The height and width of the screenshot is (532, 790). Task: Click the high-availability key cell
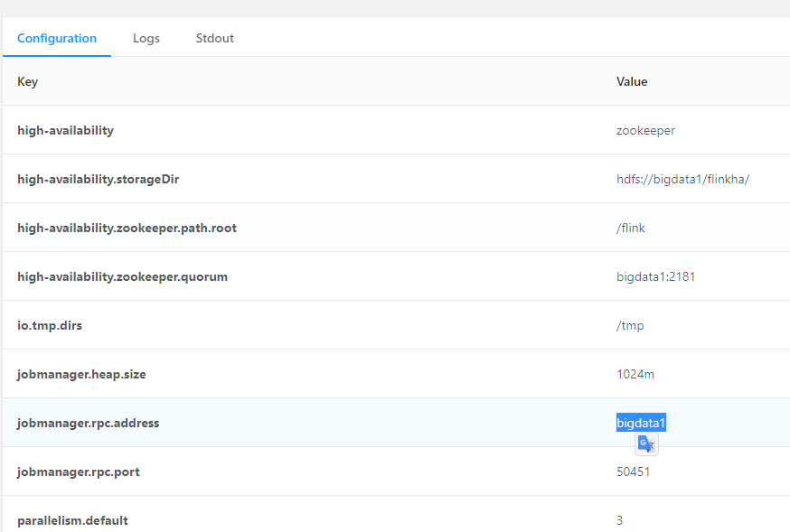tap(66, 130)
